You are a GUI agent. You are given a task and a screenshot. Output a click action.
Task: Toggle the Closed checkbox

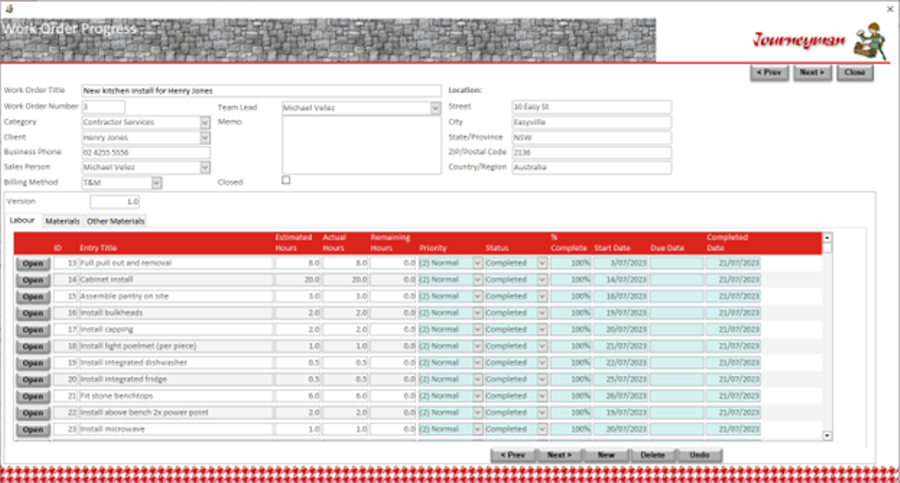(x=286, y=180)
